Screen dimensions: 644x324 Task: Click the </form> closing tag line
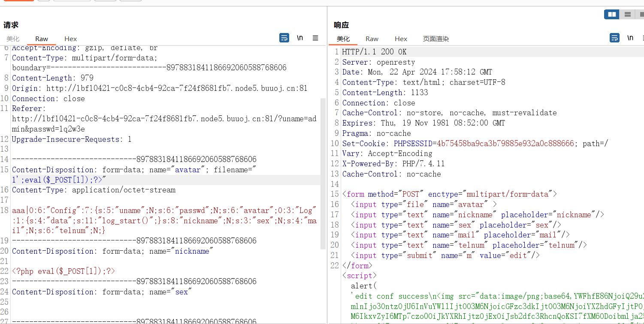pos(357,266)
